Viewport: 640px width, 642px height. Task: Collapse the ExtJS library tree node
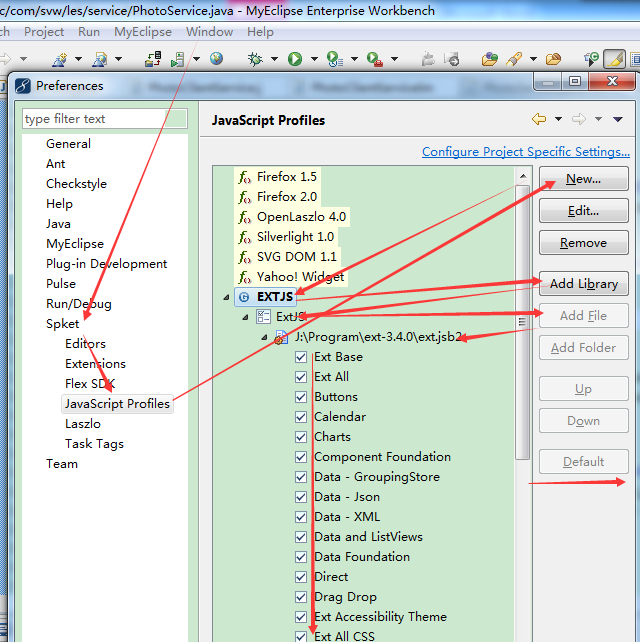pos(245,317)
